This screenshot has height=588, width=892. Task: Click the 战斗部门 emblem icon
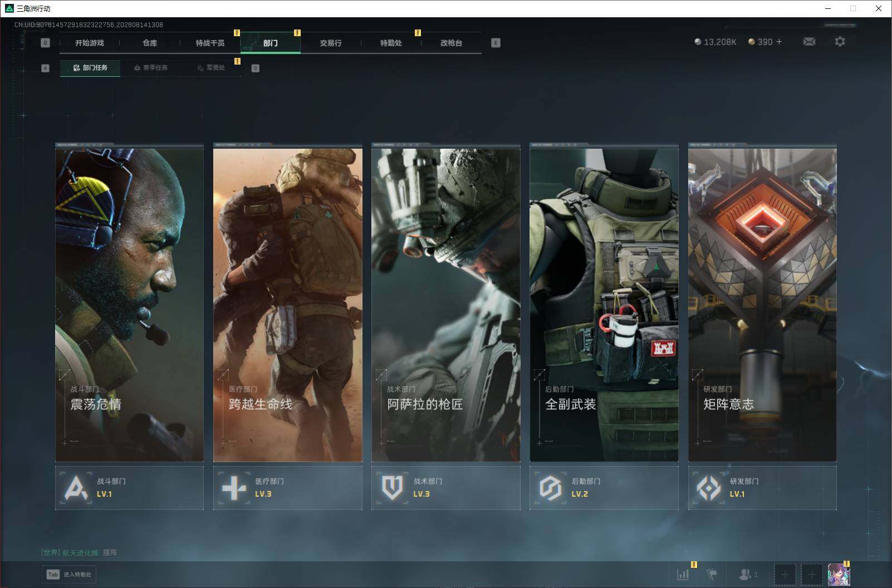(x=76, y=488)
